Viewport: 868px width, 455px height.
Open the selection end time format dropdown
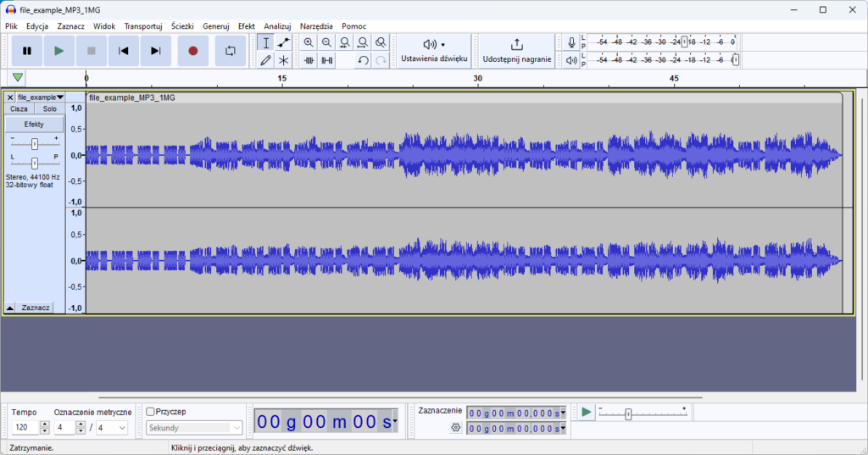[x=563, y=429]
